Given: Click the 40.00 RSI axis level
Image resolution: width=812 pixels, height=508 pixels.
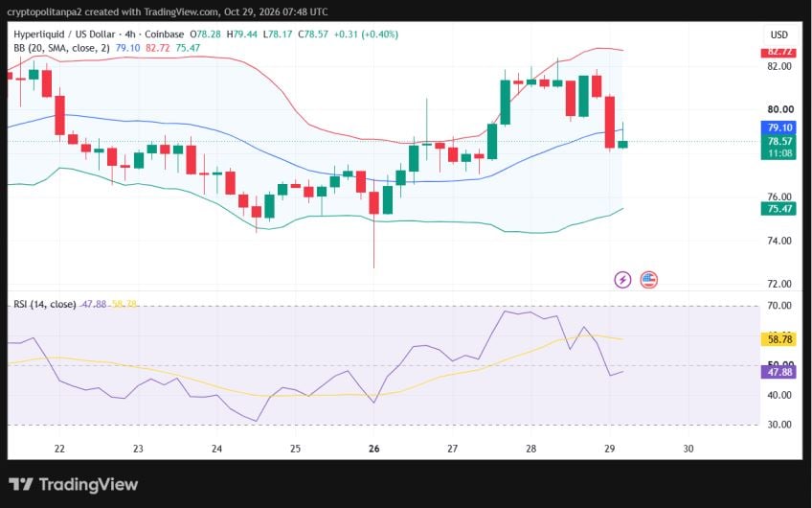Looking at the screenshot, I should click(779, 395).
